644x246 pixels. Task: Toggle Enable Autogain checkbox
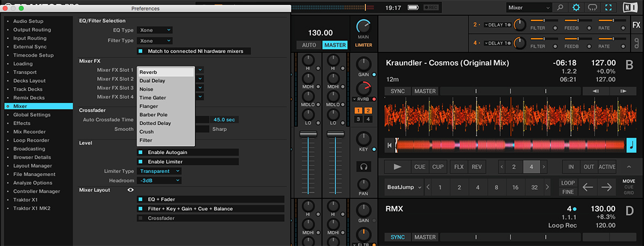141,152
